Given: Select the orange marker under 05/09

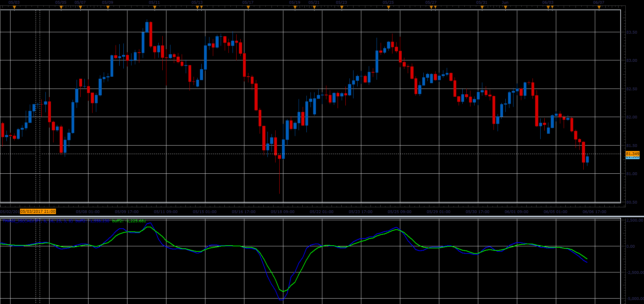Looking at the screenshot, I should (108, 7).
